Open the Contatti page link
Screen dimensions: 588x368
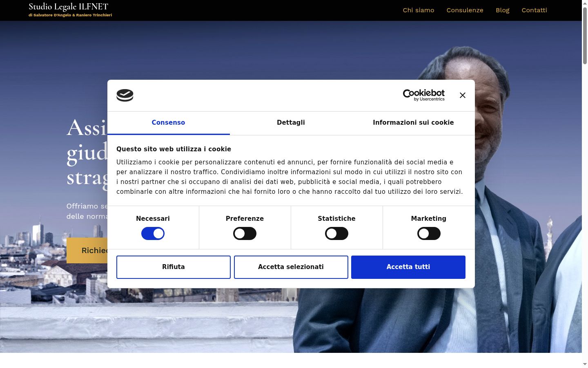(x=534, y=10)
